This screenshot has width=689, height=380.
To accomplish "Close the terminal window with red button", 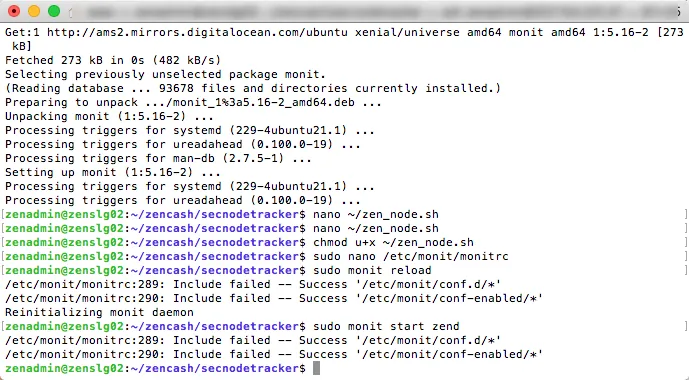I will tap(14, 11).
